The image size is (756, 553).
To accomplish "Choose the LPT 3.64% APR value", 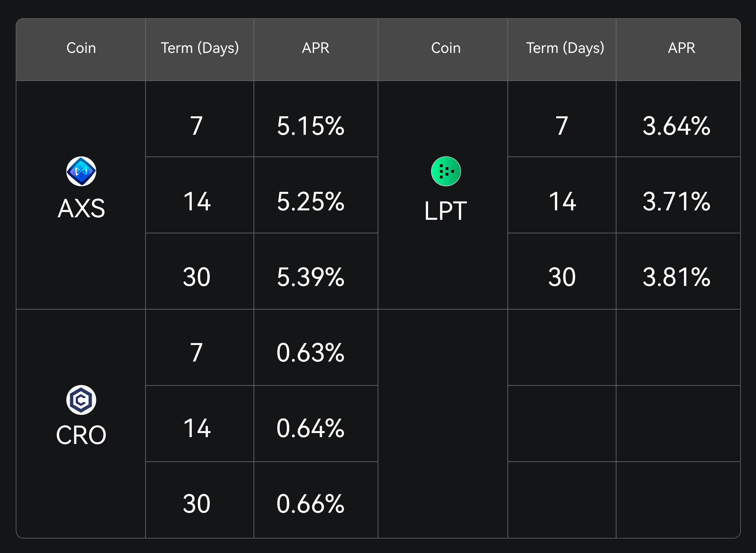I will pos(676,126).
